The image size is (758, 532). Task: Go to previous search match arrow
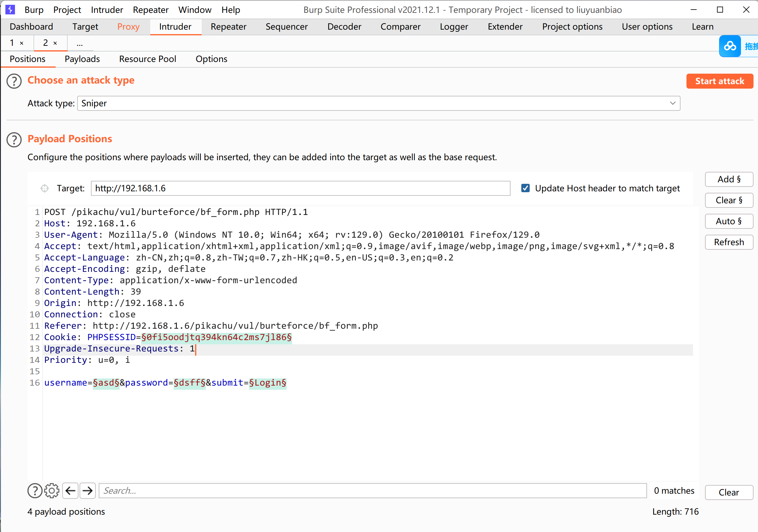70,491
